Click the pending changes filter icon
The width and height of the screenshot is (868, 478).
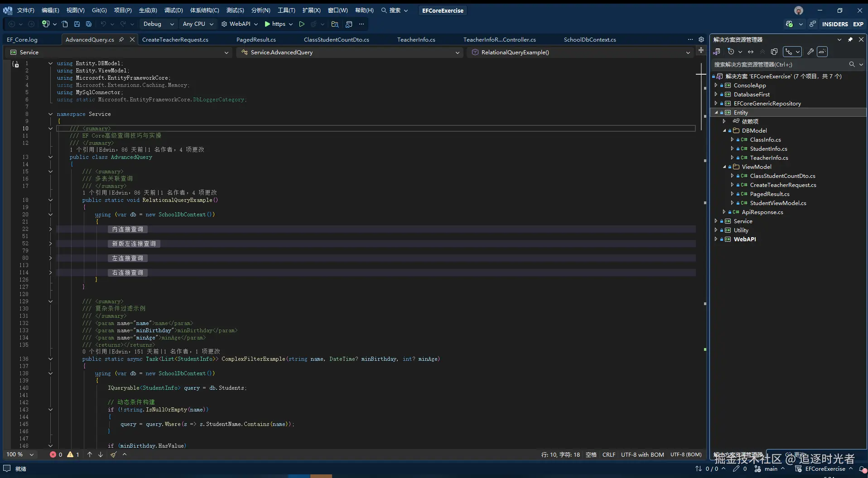(x=731, y=52)
